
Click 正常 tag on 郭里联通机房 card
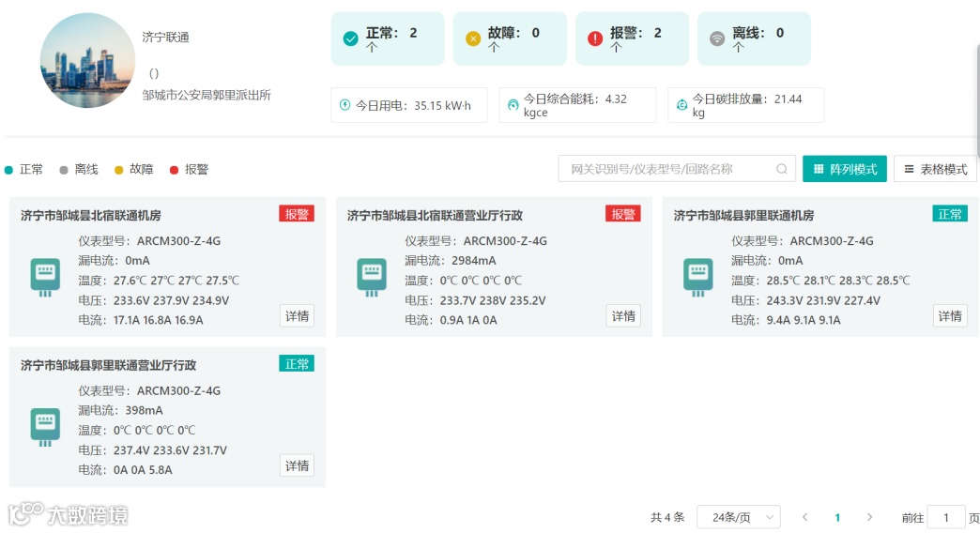(950, 214)
